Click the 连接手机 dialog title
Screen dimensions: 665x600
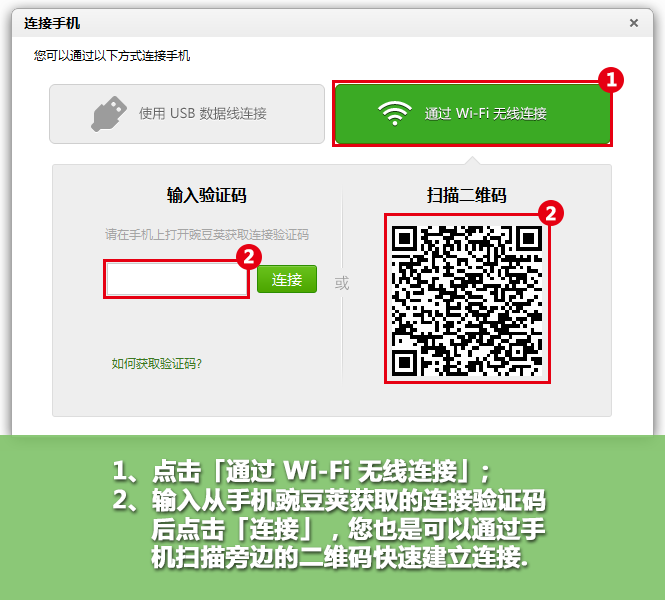pyautogui.click(x=52, y=23)
